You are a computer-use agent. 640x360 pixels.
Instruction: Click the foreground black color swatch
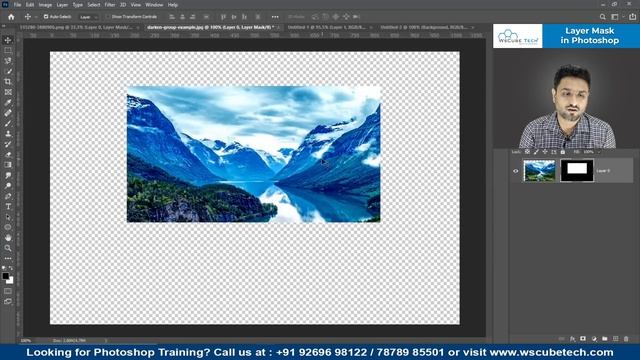coord(5,276)
